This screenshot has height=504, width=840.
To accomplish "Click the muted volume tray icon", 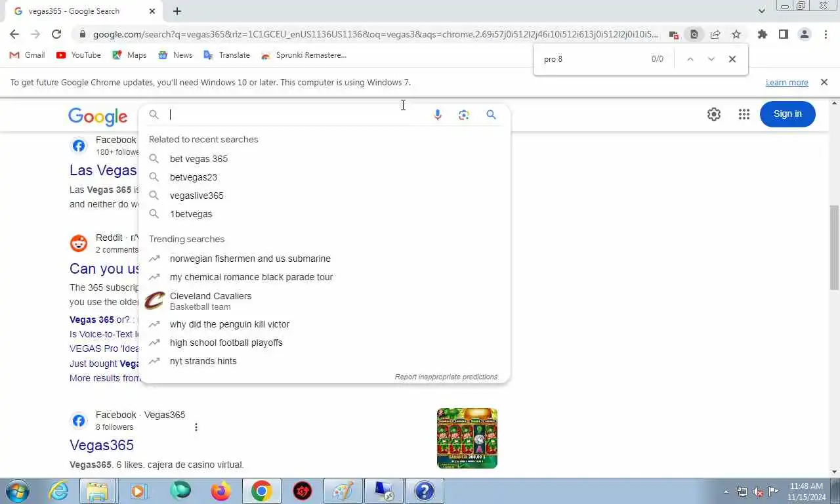I will (758, 492).
